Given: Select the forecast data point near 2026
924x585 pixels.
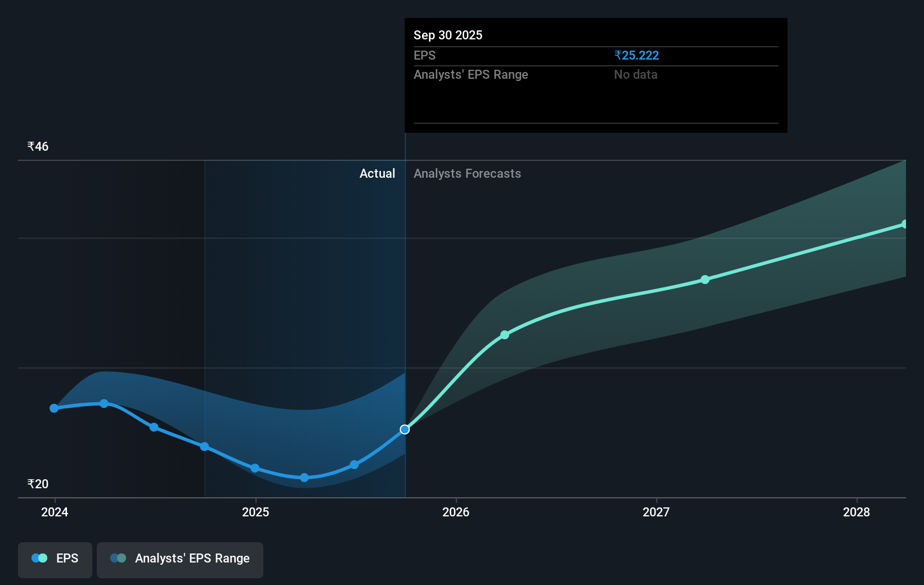Looking at the screenshot, I should coord(504,335).
